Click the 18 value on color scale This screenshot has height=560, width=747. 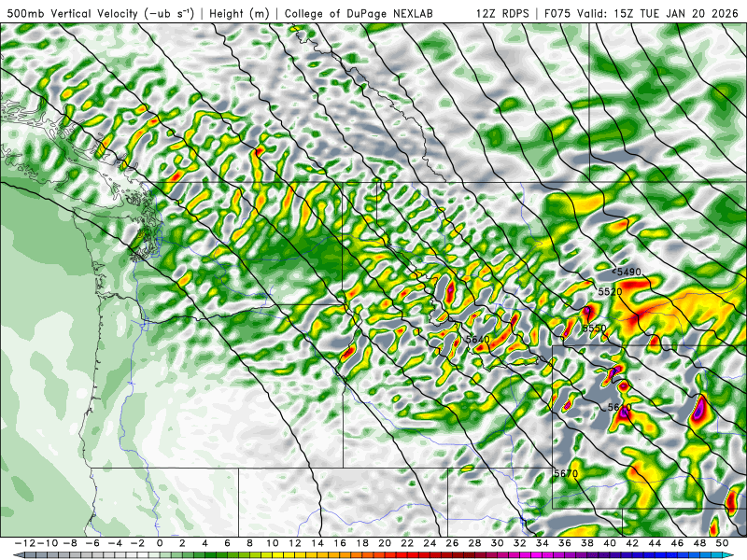point(362,543)
